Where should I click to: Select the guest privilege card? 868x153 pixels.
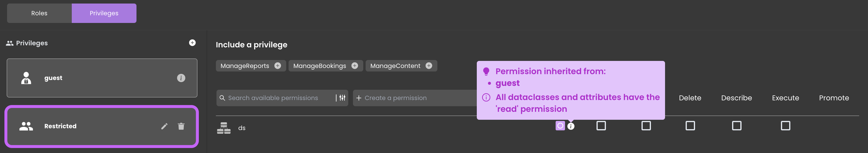click(x=102, y=78)
